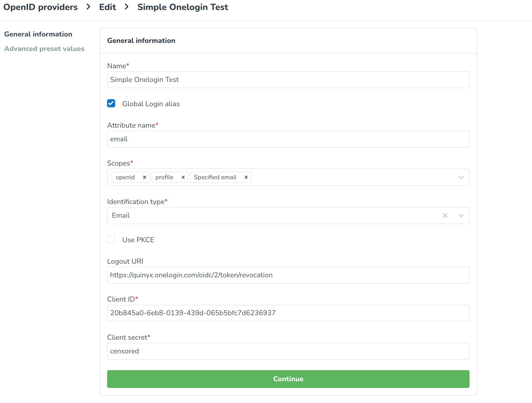Click the openid scope tag label

click(x=125, y=177)
